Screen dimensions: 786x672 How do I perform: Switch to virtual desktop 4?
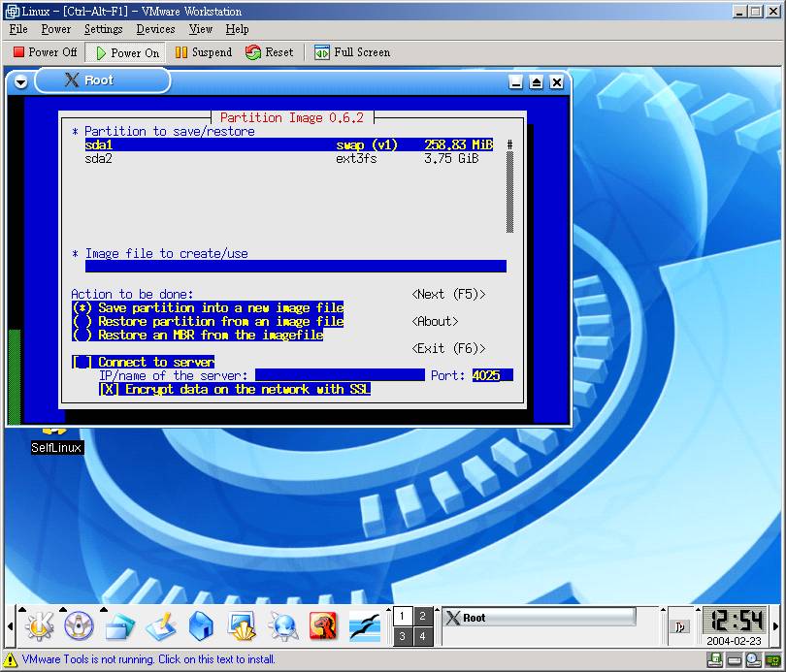(422, 636)
